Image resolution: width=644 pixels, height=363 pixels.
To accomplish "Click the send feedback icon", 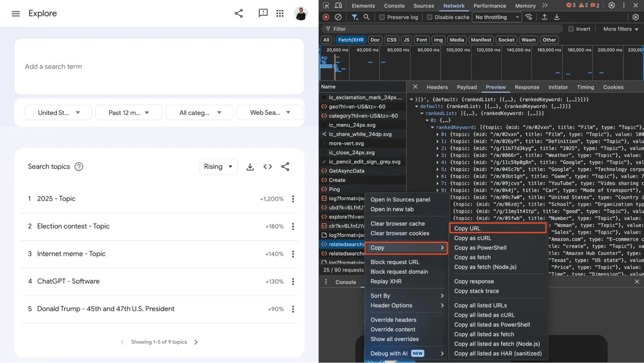I will [263, 13].
